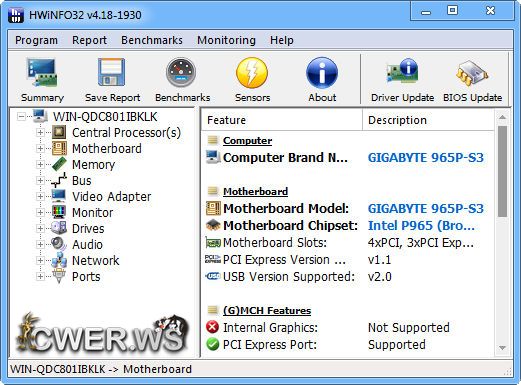Click the Save Report floppy icon
The width and height of the screenshot is (521, 385).
112,72
